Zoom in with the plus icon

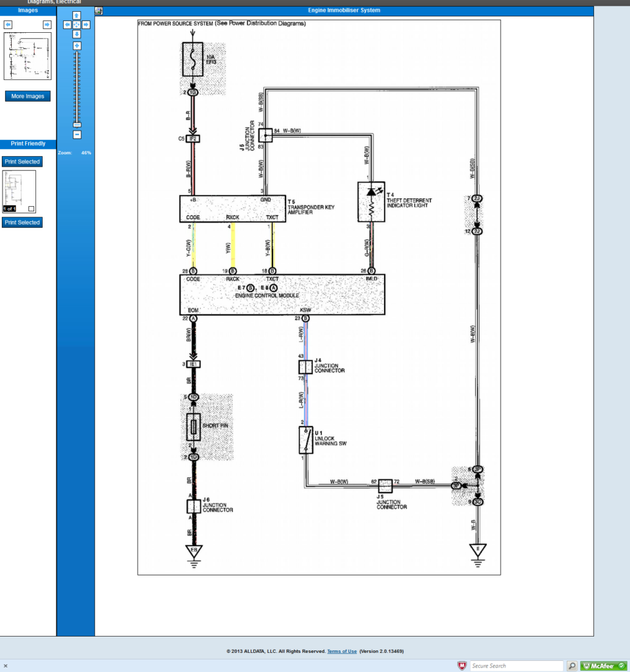pyautogui.click(x=77, y=45)
